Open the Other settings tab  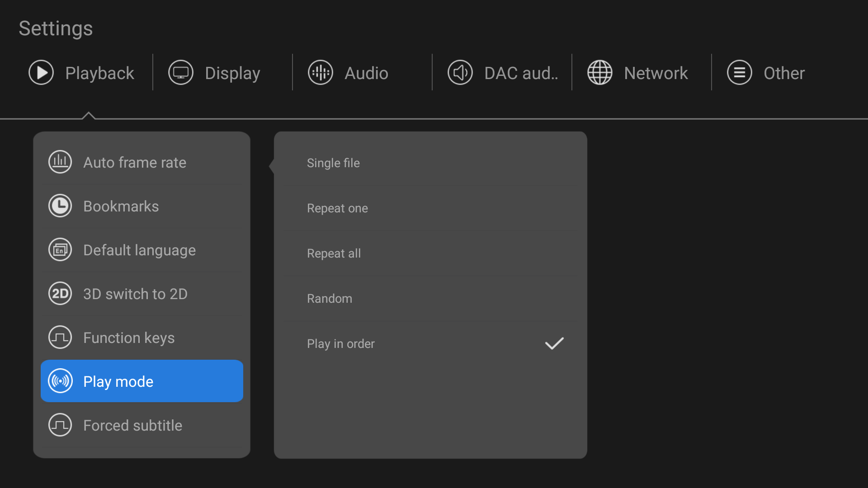[782, 73]
